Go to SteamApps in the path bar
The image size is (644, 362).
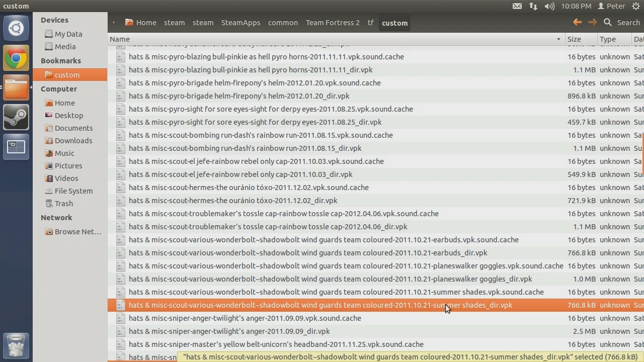pyautogui.click(x=240, y=23)
